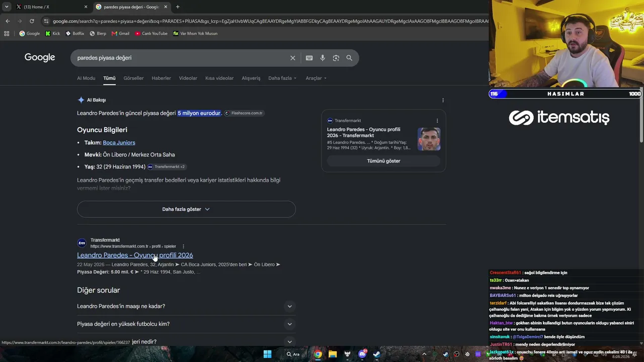Open Steam from the taskbar
This screenshot has width=644, height=362.
tap(376, 354)
